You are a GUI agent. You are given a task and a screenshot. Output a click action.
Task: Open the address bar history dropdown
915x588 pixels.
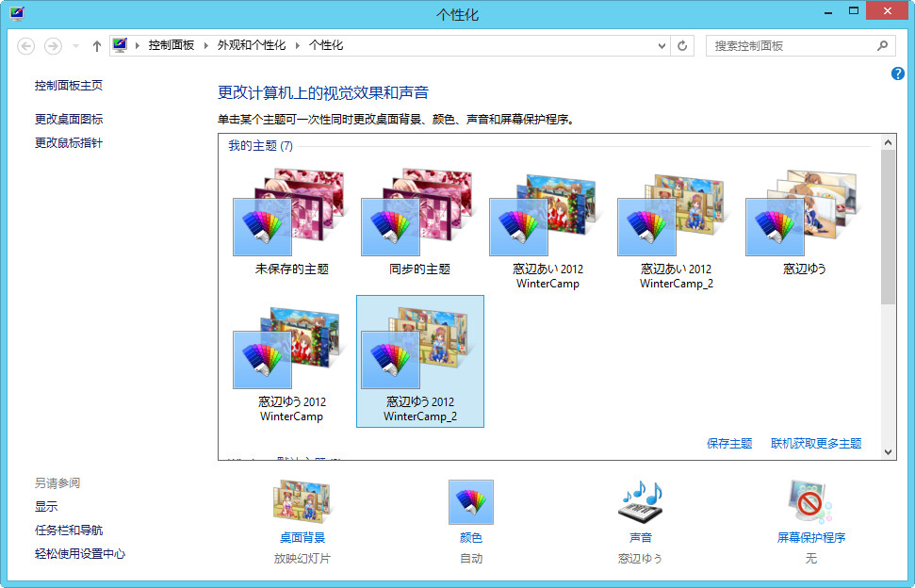point(661,45)
